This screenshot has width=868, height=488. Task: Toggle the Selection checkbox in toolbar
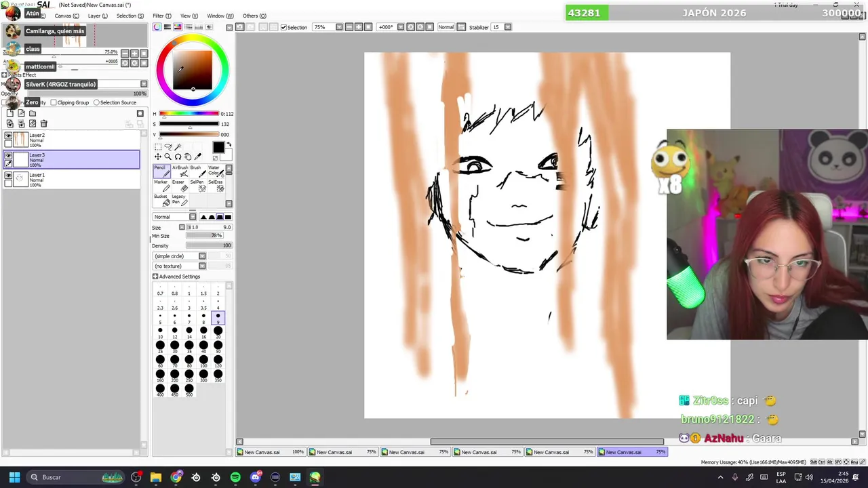284,27
